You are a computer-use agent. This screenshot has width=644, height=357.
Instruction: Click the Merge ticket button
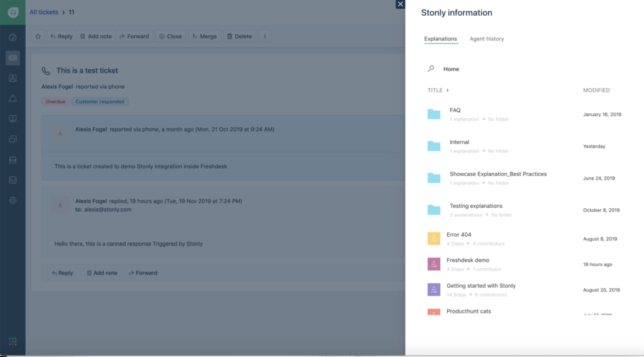[x=204, y=36]
